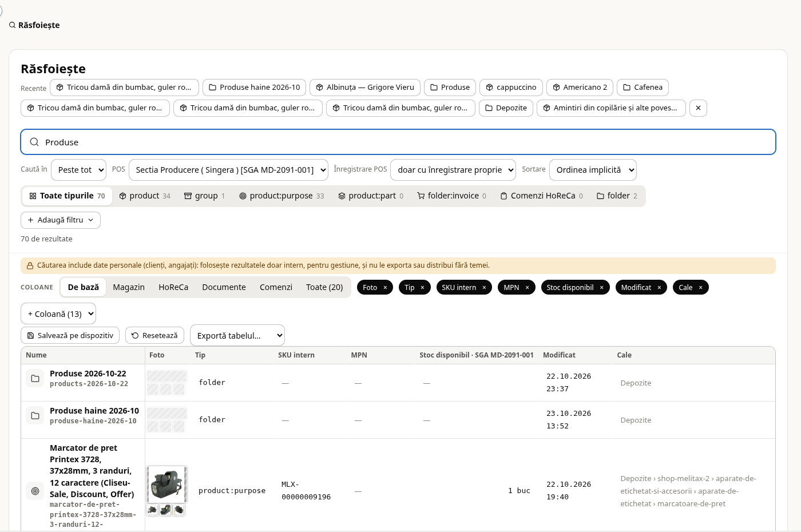Image resolution: width=801 pixels, height=532 pixels.
Task: Switch to the Magazin columns preset
Action: (129, 287)
